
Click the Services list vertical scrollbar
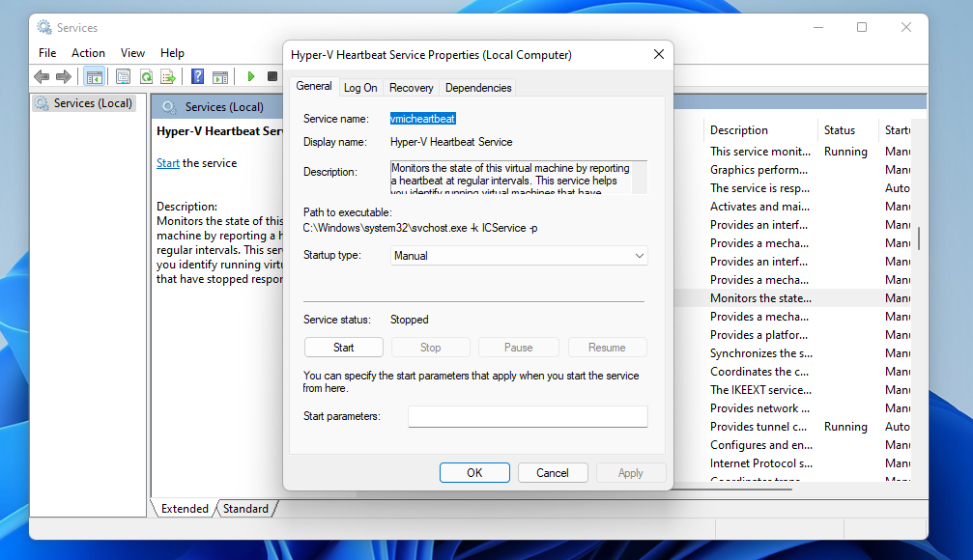coord(918,238)
